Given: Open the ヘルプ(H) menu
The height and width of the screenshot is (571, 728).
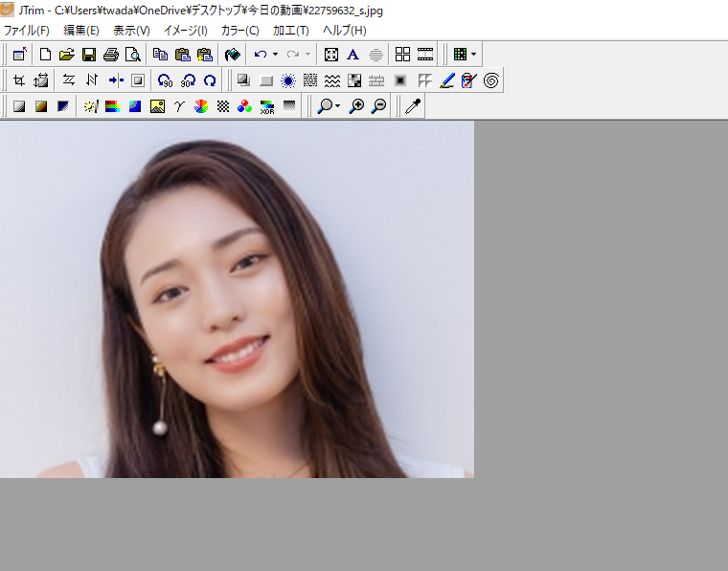Looking at the screenshot, I should [x=345, y=31].
